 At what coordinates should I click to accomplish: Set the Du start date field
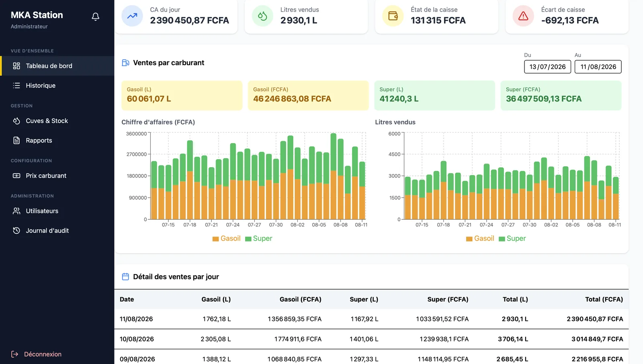547,67
